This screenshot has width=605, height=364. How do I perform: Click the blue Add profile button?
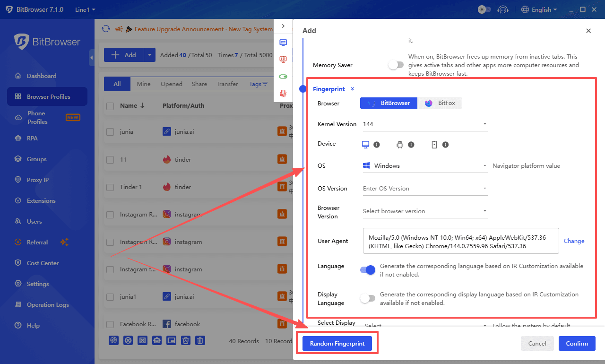click(x=124, y=55)
